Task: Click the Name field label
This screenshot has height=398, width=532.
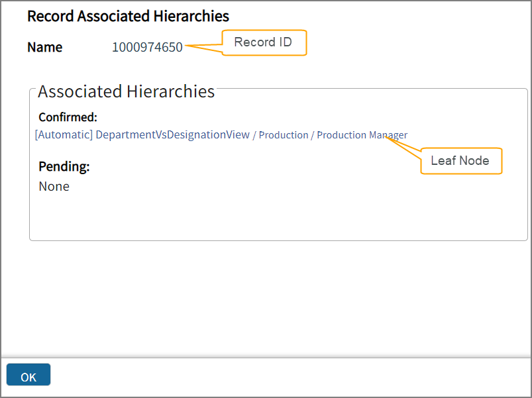Action: pos(45,47)
